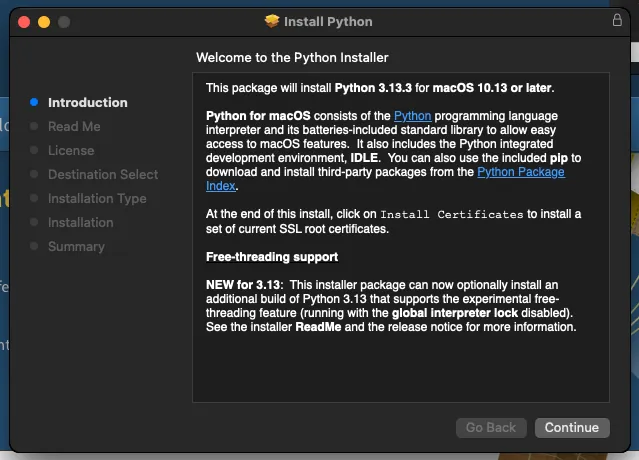This screenshot has height=460, width=639.
Task: Click the 'Free-threading support' heading
Action: 272,257
